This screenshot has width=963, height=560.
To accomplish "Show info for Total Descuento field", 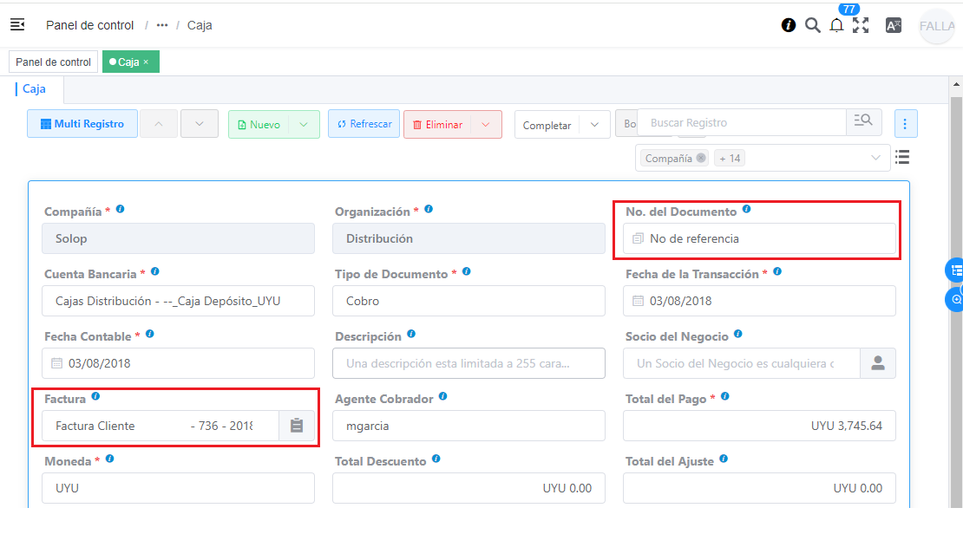I will click(x=436, y=459).
